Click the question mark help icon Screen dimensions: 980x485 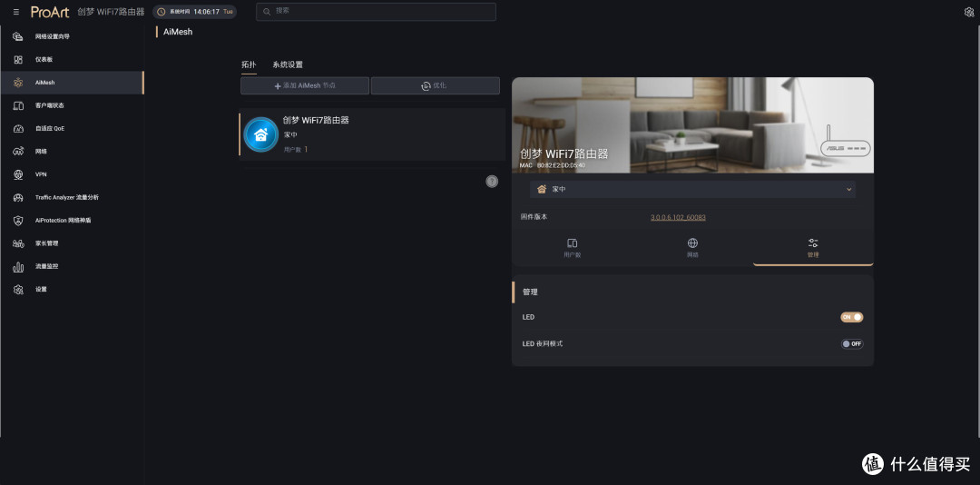coord(492,182)
